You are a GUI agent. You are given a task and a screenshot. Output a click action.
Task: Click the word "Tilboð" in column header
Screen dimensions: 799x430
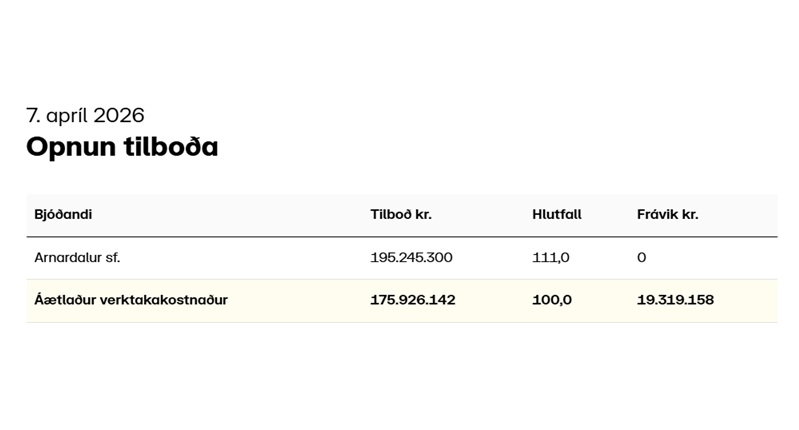[x=390, y=214]
